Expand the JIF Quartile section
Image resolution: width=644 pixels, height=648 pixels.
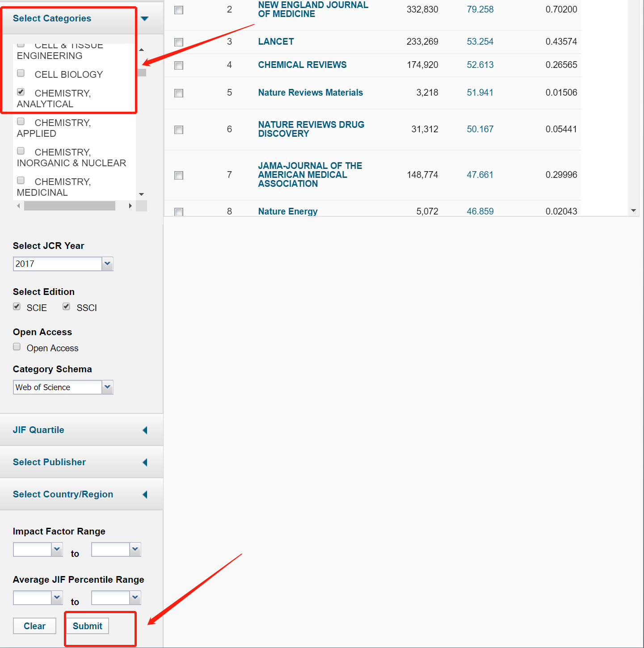click(145, 430)
